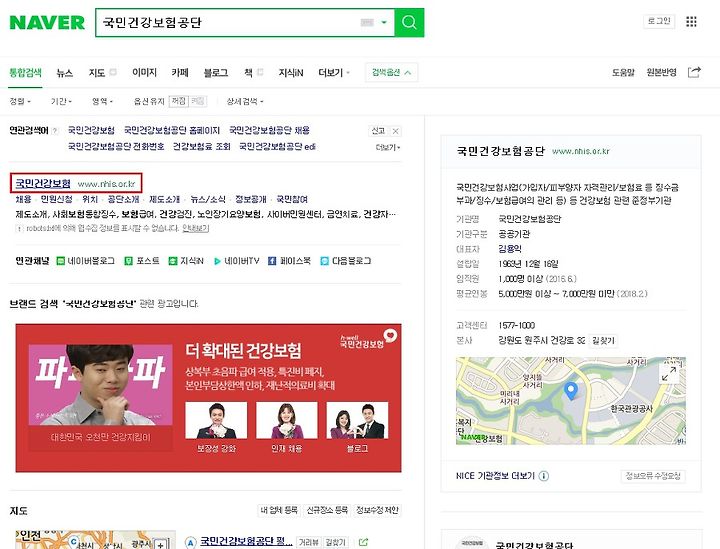Viewport: 720px width, 549px height.
Task: Click the robots.txt info icon under the result
Action: [19, 228]
